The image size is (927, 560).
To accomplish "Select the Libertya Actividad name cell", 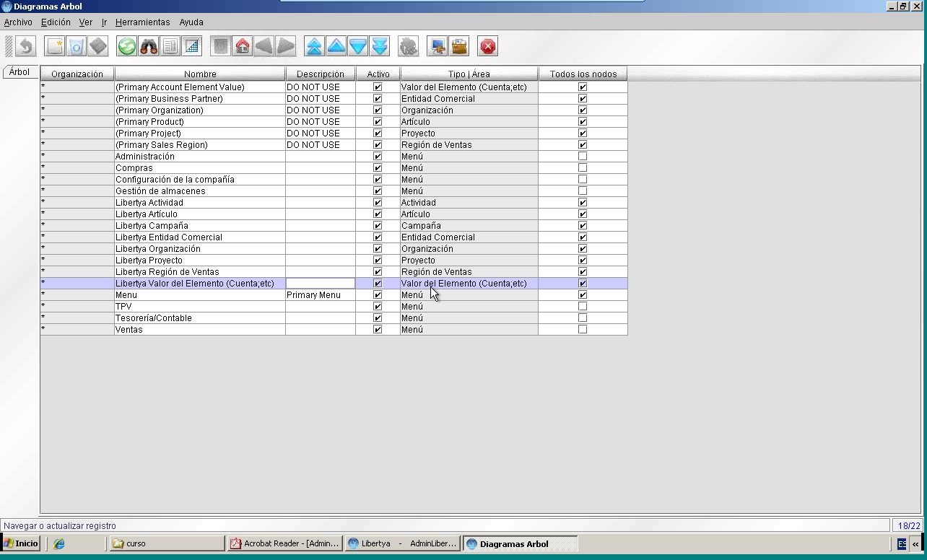I will tap(200, 203).
